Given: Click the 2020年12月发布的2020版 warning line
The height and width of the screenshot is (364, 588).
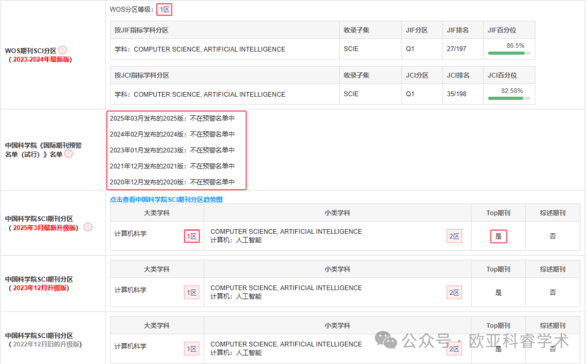Looking at the screenshot, I should point(172,182).
